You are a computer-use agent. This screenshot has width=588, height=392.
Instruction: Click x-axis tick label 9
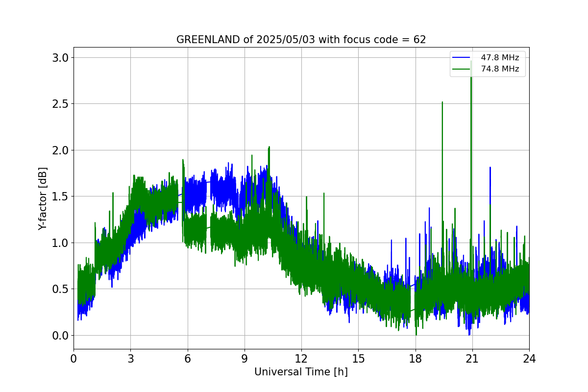[244, 358]
